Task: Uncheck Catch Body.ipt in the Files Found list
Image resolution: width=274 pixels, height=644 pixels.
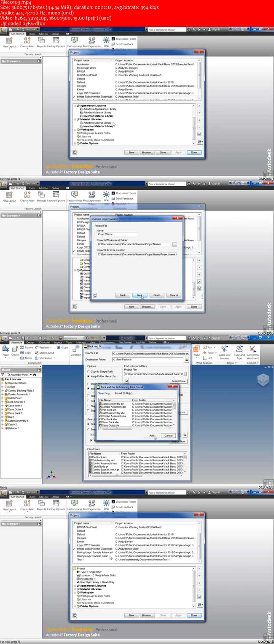Action: 90,466
